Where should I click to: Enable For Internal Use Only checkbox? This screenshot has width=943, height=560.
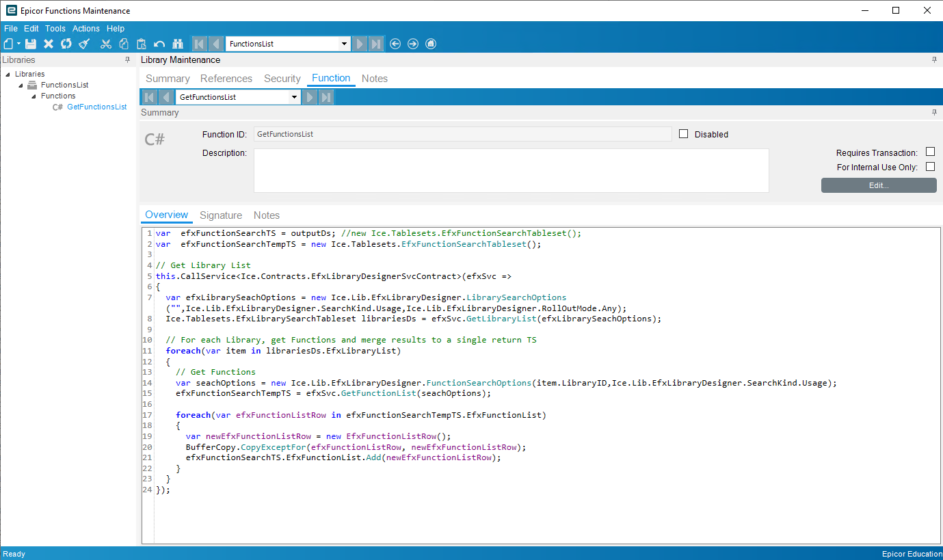[930, 167]
